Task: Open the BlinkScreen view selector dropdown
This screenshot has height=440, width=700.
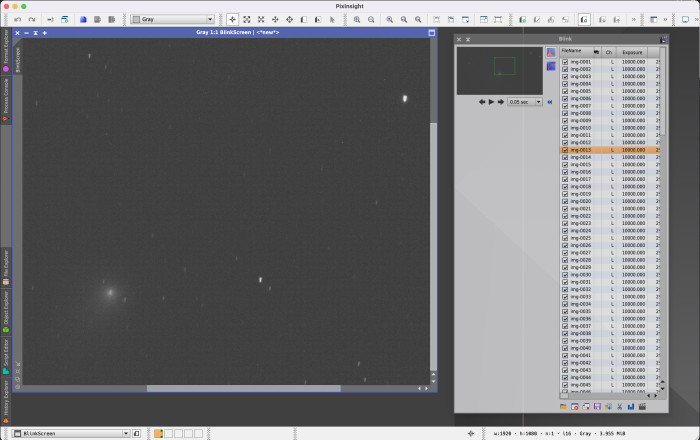Action: [x=71, y=433]
